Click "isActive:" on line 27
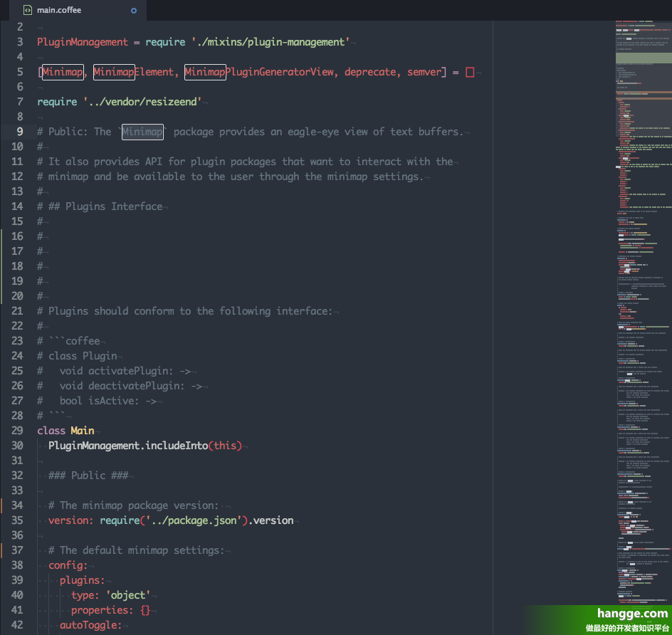Image resolution: width=672 pixels, height=635 pixels. (x=114, y=401)
